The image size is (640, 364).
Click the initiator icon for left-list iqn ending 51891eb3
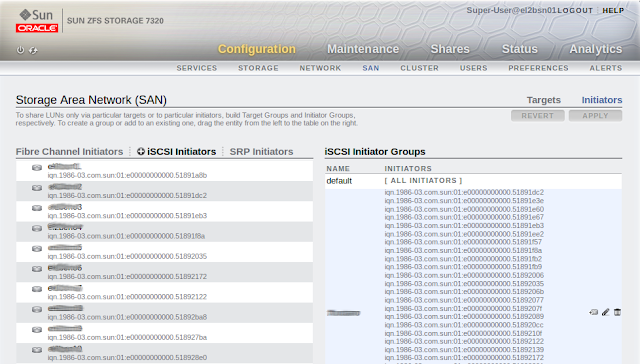(x=37, y=208)
